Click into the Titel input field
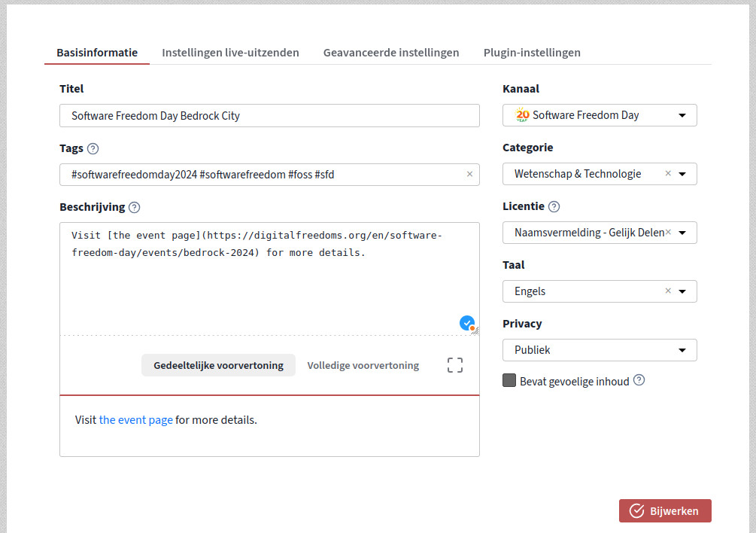The image size is (756, 533). tap(269, 115)
